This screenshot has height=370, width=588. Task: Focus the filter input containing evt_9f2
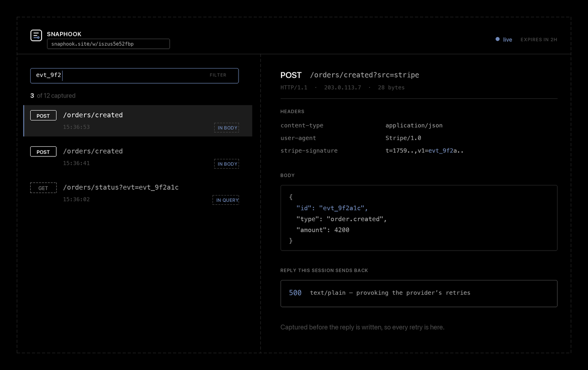coord(134,76)
